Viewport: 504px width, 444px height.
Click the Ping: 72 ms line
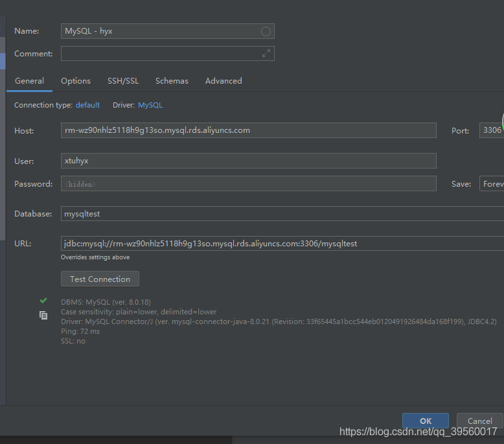click(80, 331)
